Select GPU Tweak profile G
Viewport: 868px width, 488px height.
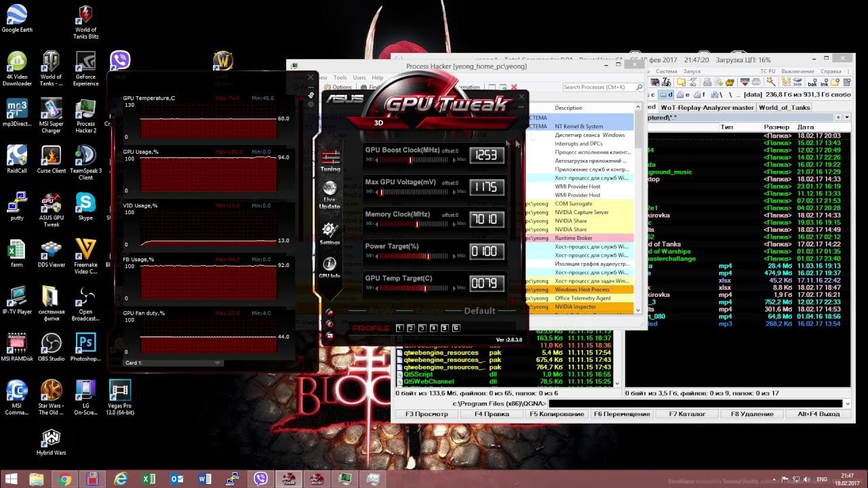tap(456, 328)
